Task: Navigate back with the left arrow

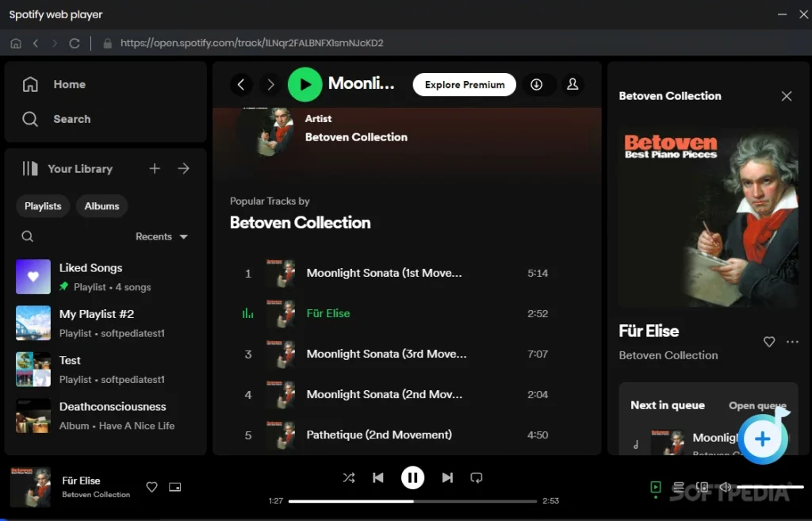Action: point(242,84)
